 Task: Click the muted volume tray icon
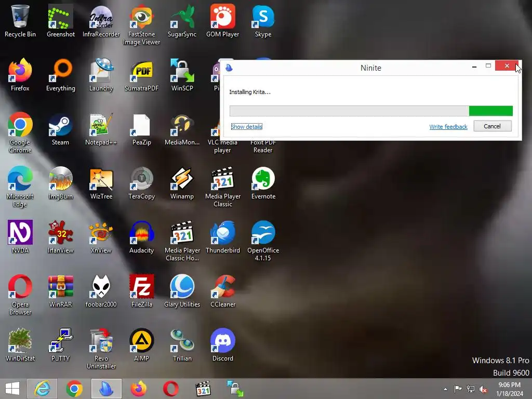[x=483, y=389]
